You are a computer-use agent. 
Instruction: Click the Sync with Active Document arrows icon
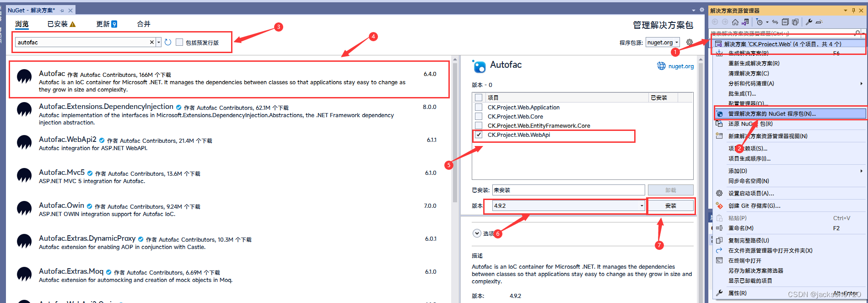[775, 22]
